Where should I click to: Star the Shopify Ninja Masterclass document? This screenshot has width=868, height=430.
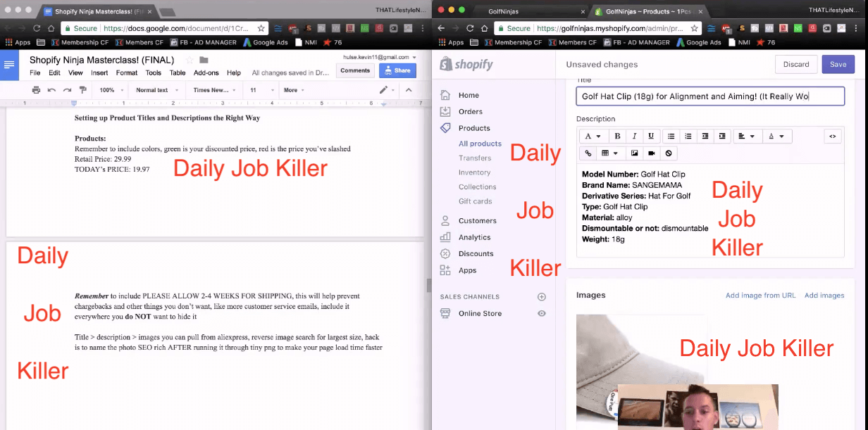coord(189,60)
